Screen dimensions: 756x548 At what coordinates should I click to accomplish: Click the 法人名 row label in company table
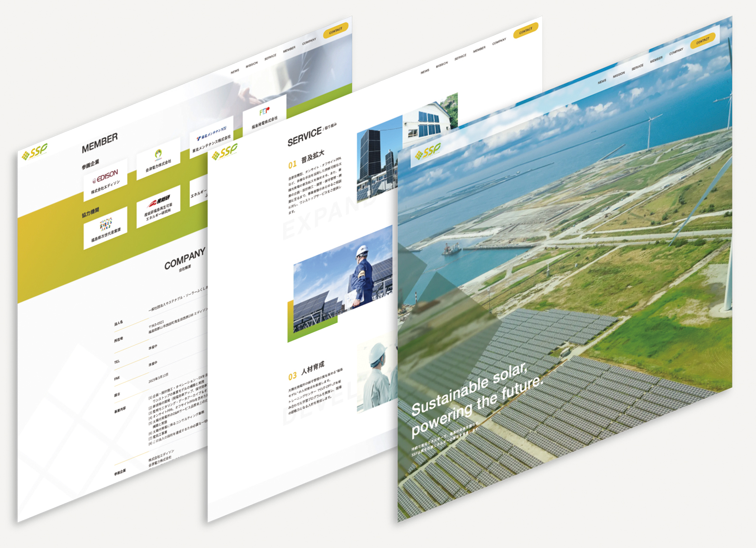tap(119, 324)
